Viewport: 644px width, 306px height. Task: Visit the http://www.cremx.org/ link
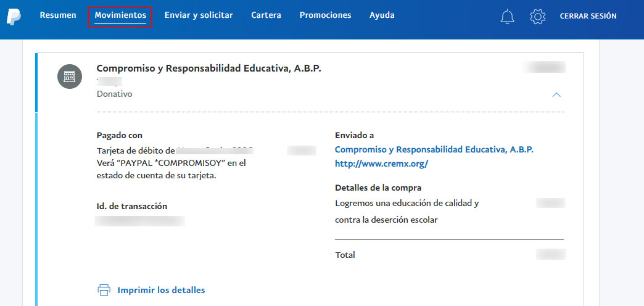[381, 164]
